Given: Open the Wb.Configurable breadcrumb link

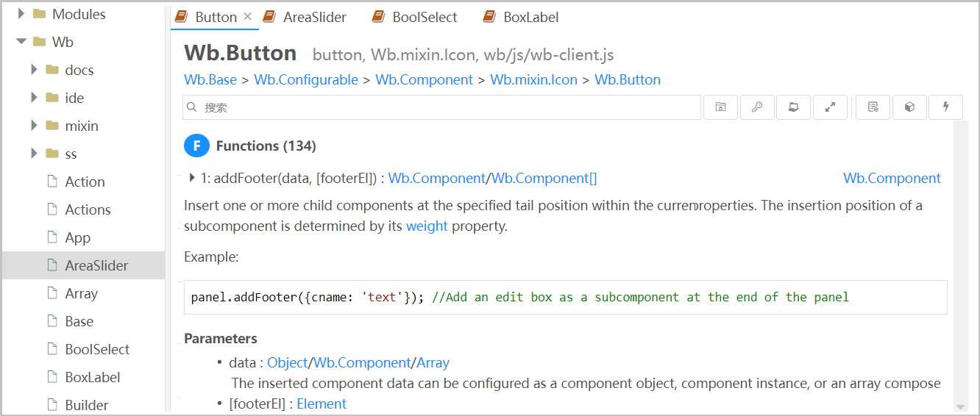Looking at the screenshot, I should click(x=306, y=79).
